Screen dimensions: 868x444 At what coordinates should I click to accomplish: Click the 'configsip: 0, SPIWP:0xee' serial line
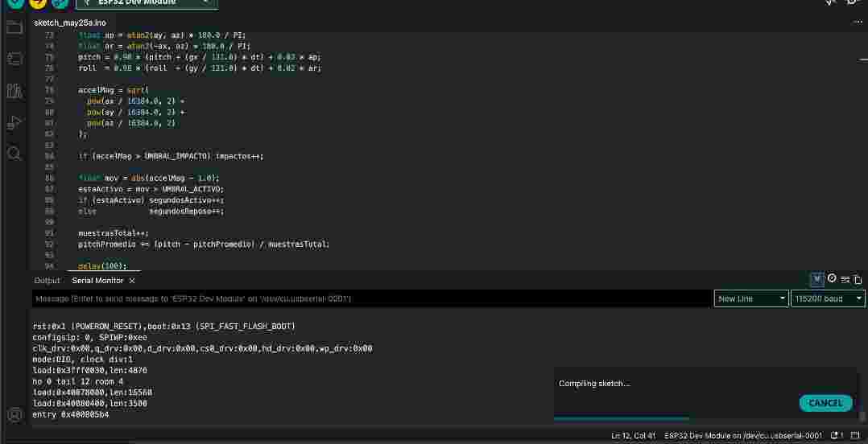(90, 337)
